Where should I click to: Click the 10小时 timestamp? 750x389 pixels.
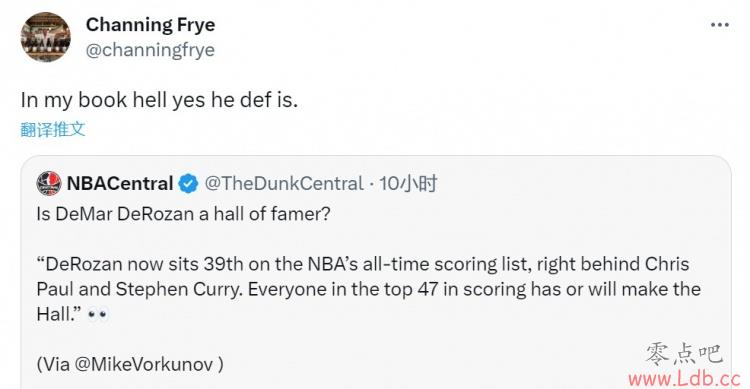(408, 183)
